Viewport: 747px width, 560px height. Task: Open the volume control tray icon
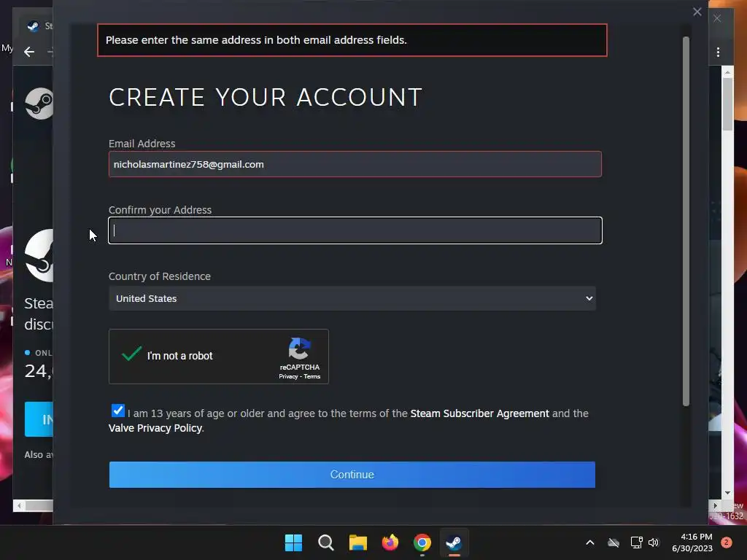[654, 542]
